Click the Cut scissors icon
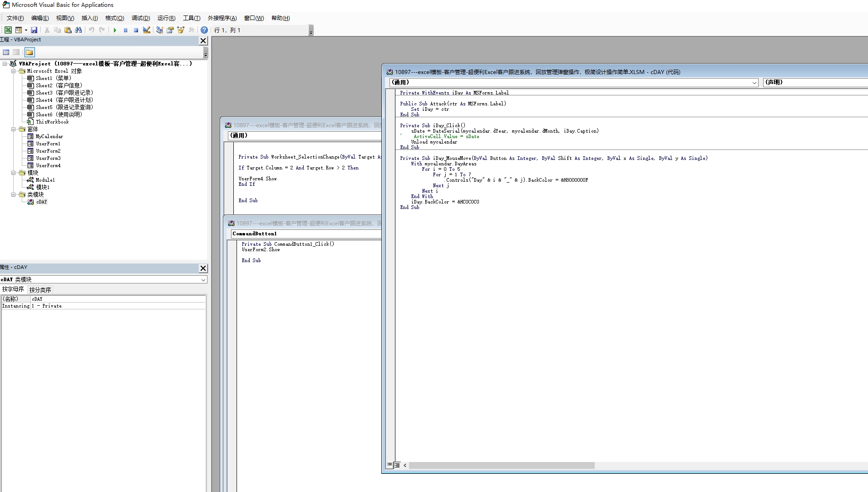This screenshot has width=868, height=492. tap(47, 30)
